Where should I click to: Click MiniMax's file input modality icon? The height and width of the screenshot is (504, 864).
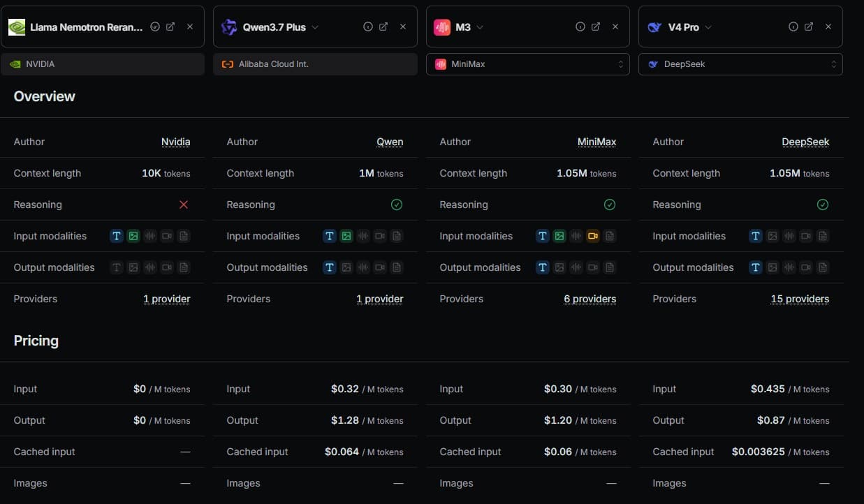coord(610,236)
